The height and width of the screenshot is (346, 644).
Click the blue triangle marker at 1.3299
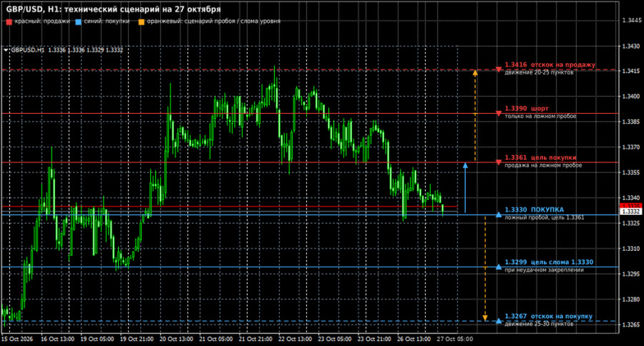(x=498, y=266)
